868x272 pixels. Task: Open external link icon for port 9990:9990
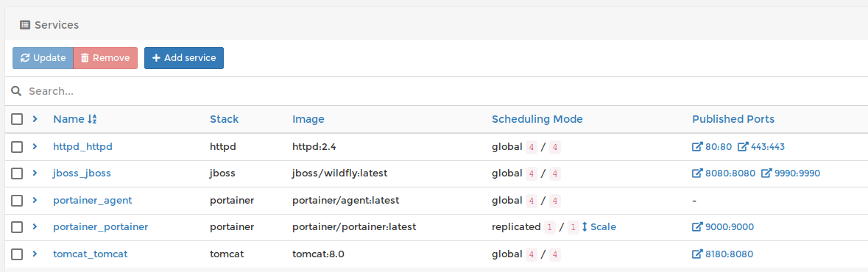click(766, 173)
